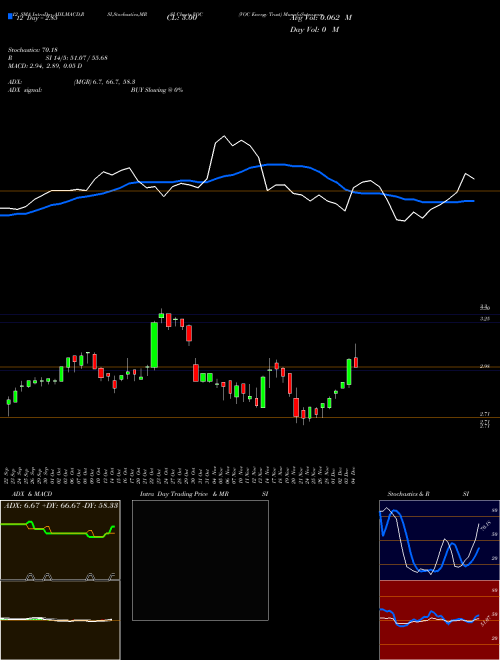
Task: Click the 'SI 14/3: 51.07 / 55.68' value
Action: (77, 58)
